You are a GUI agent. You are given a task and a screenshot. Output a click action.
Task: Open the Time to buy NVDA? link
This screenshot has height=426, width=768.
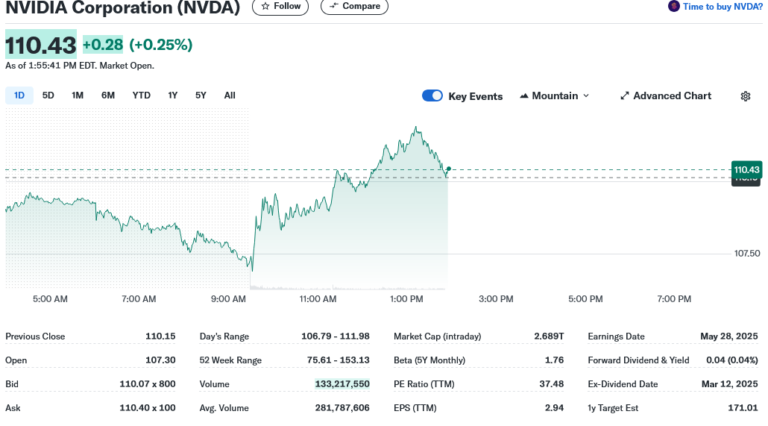tap(722, 6)
